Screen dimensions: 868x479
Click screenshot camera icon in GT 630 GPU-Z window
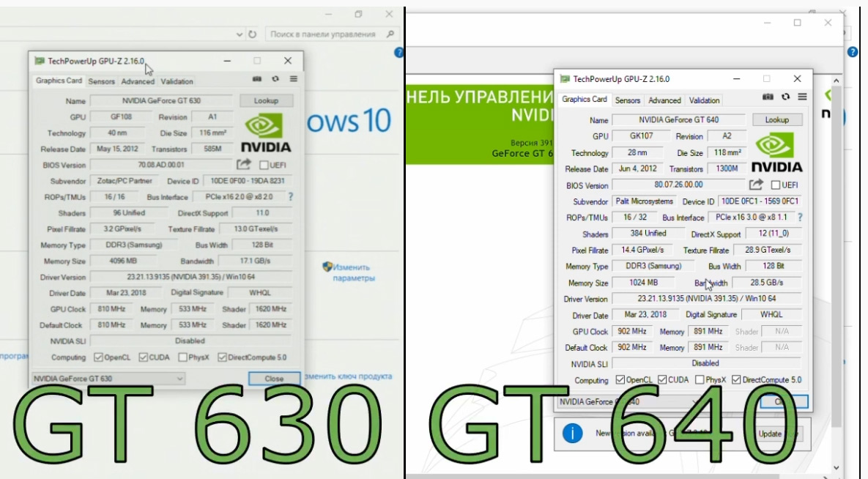click(x=257, y=79)
